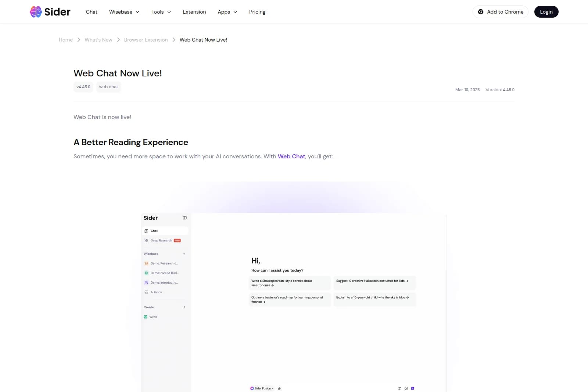Click the Login button
588x392 pixels.
[546, 12]
